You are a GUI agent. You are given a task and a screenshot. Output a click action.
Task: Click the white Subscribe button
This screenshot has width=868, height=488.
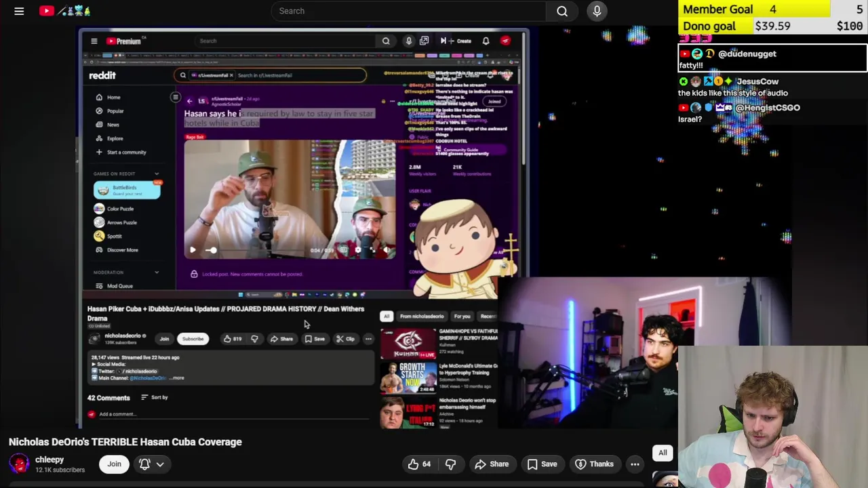pyautogui.click(x=193, y=339)
